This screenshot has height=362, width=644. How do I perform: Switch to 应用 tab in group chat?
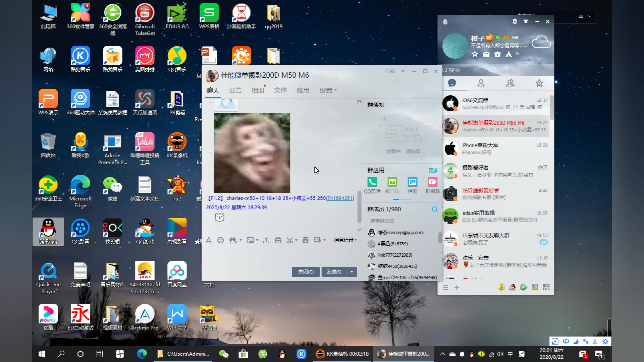[303, 90]
